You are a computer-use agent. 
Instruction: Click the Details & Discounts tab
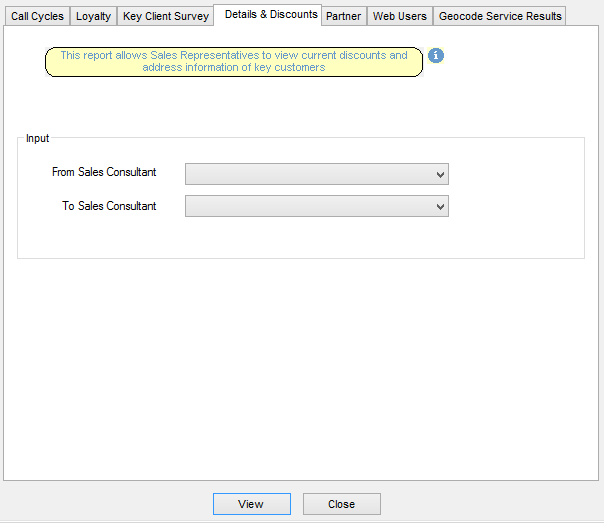[271, 15]
